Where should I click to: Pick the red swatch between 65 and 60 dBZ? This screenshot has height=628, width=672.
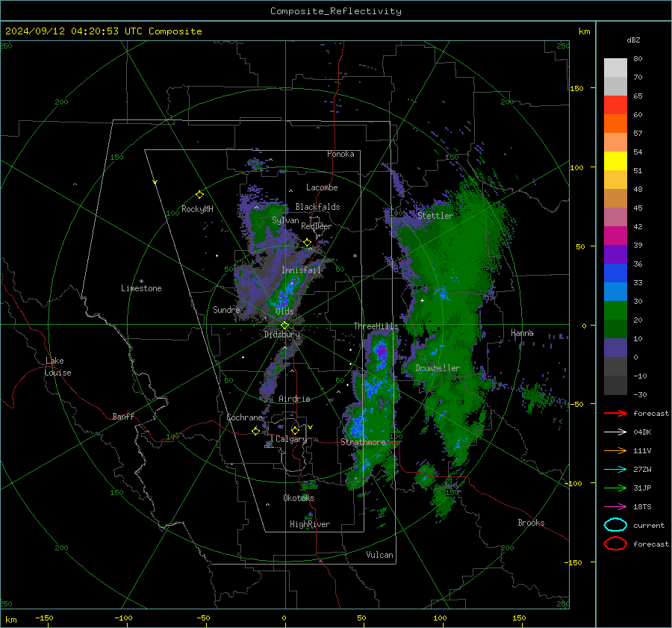tap(615, 105)
